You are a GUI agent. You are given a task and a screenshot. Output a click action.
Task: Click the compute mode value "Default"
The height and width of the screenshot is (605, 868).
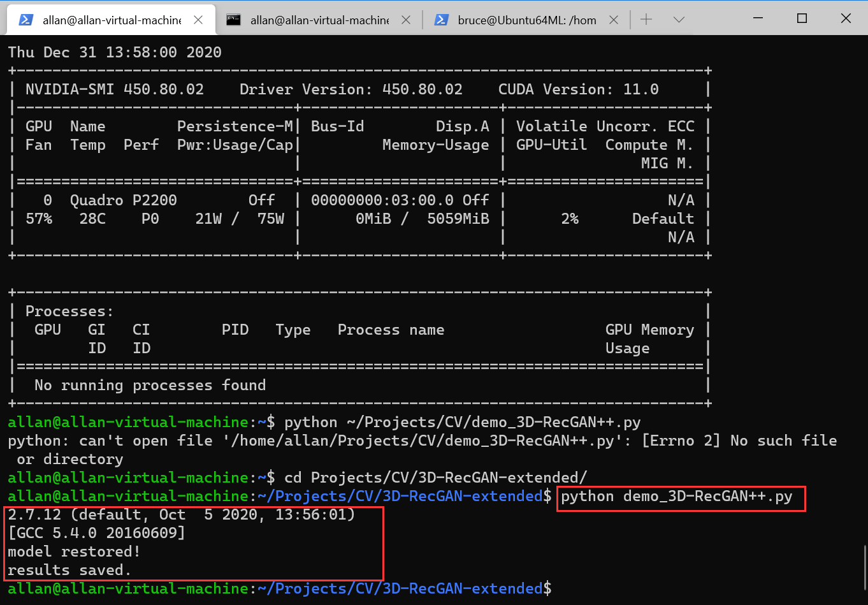(x=663, y=219)
